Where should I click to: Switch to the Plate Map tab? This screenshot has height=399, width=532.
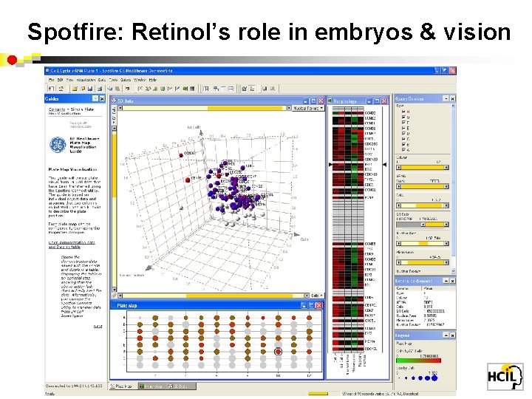click(123, 386)
